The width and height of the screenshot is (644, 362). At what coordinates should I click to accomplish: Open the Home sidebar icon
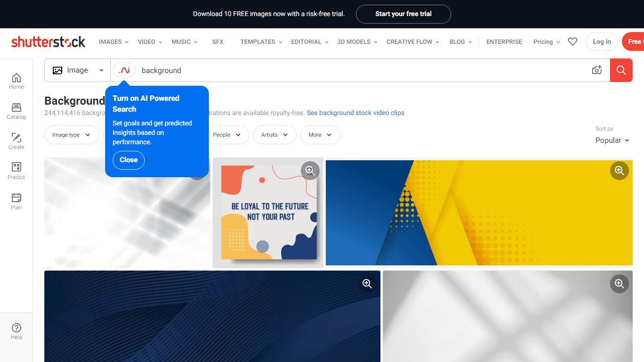click(x=16, y=81)
